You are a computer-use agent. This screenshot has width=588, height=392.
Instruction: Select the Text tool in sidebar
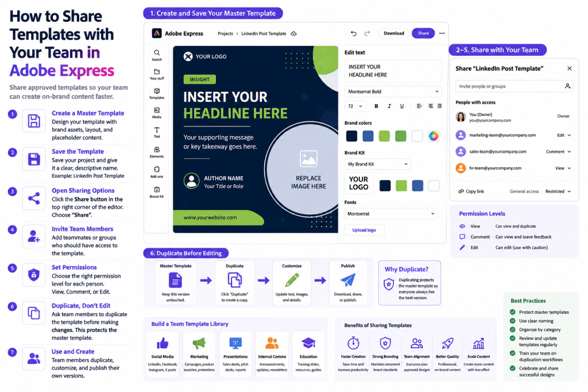[x=157, y=132]
